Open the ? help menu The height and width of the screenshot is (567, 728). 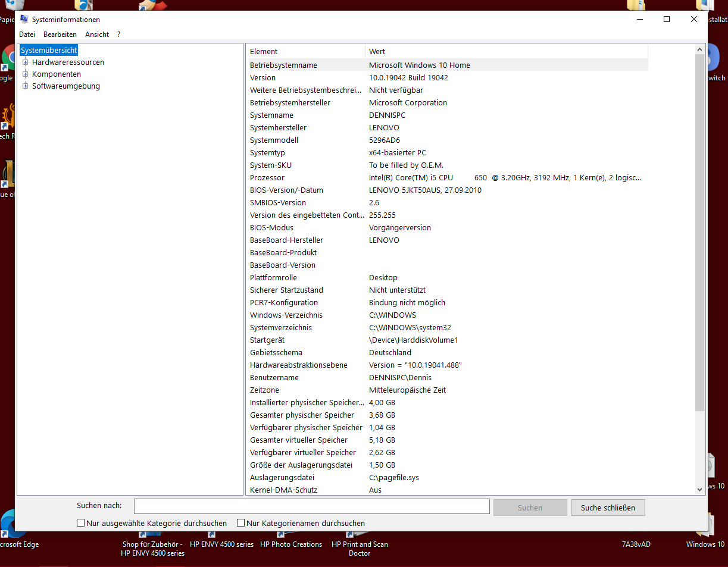[118, 35]
